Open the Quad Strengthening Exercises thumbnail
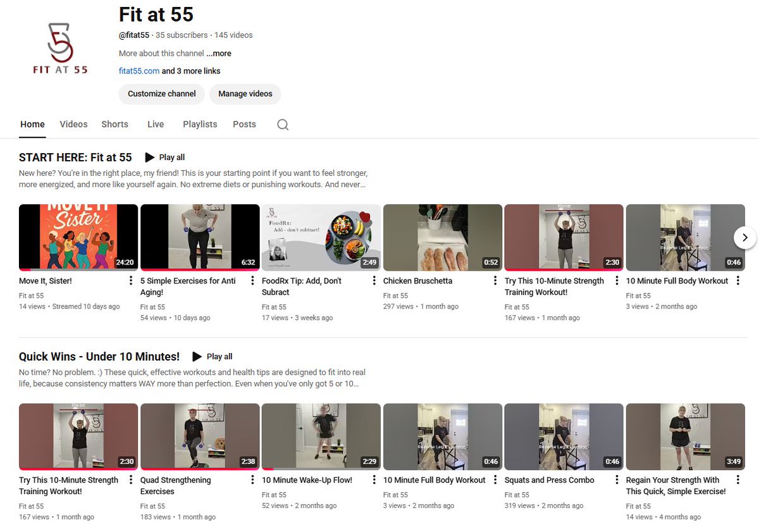 [x=200, y=437]
